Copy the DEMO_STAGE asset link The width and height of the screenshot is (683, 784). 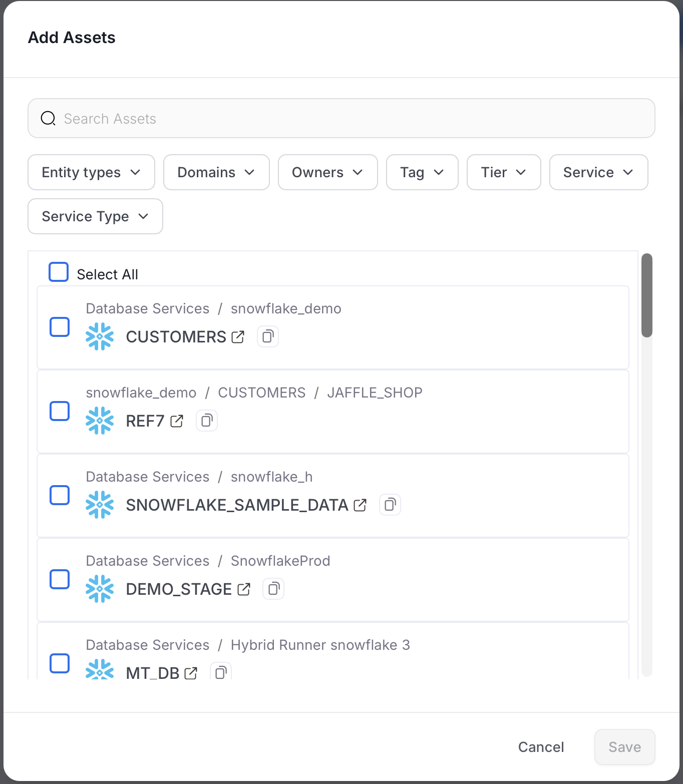point(273,589)
